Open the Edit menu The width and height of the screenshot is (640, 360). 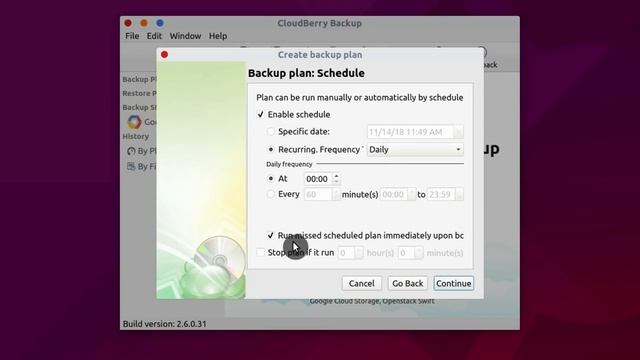[154, 36]
